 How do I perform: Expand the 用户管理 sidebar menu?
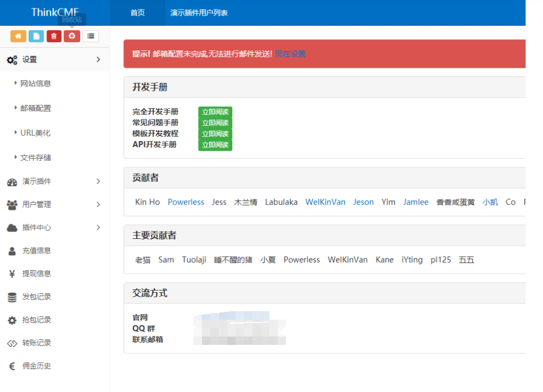(x=54, y=205)
